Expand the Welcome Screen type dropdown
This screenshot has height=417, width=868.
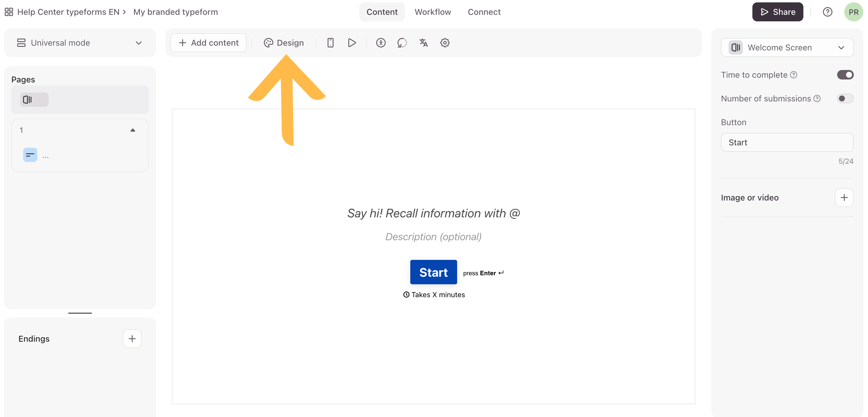click(x=787, y=47)
